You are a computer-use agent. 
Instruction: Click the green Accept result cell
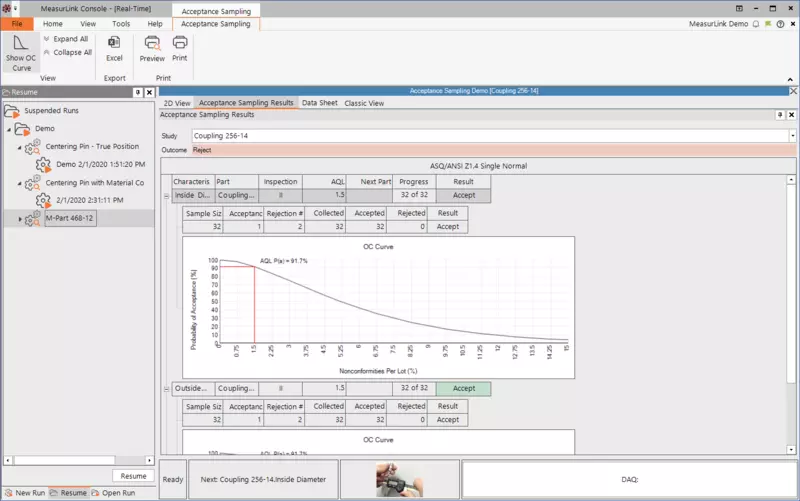click(463, 388)
